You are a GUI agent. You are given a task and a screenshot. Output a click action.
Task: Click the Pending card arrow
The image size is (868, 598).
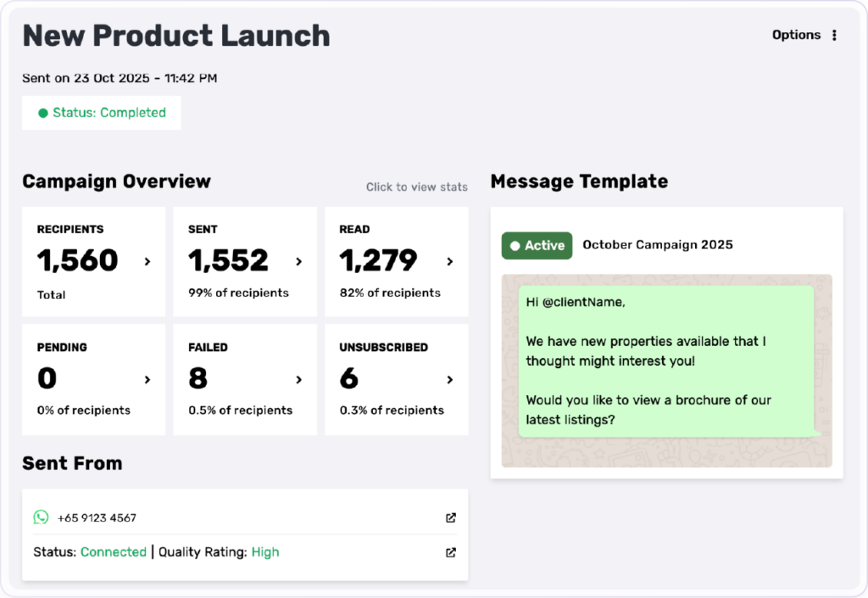(x=147, y=379)
